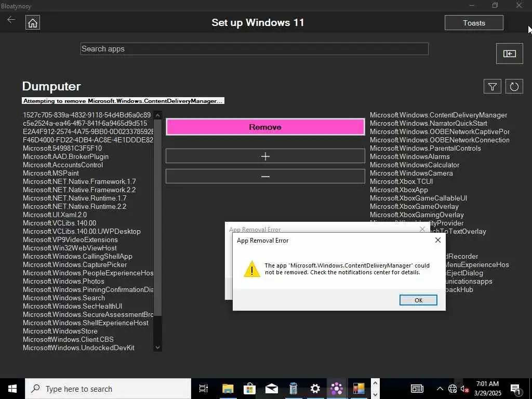Select Microsoft.Windows.Photos entry
The image size is (532, 399).
[63, 281]
